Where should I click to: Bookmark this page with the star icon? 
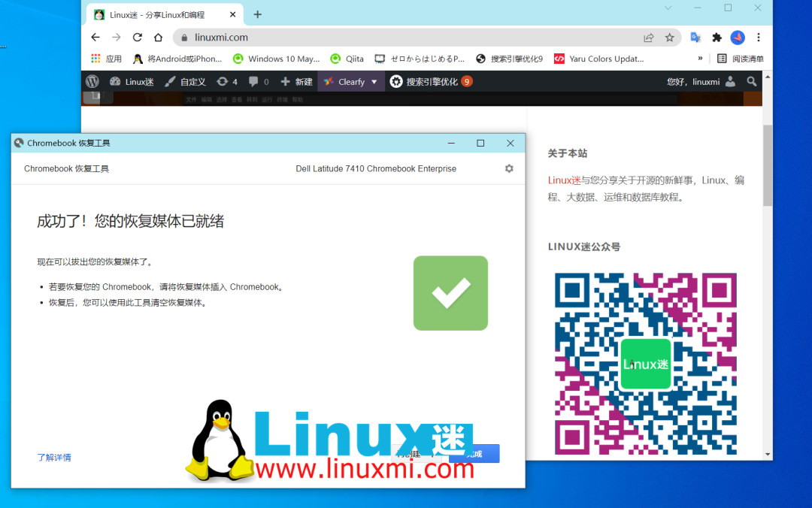click(670, 38)
